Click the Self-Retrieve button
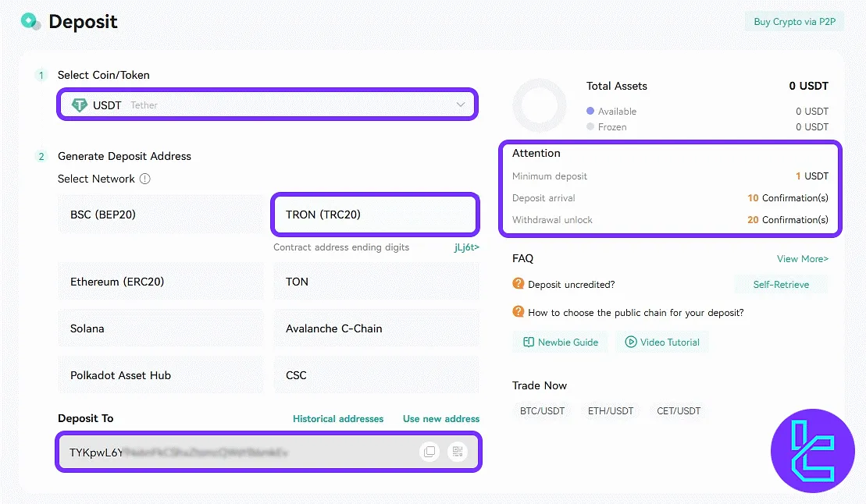Screen dimensions: 866x504 tap(781, 284)
